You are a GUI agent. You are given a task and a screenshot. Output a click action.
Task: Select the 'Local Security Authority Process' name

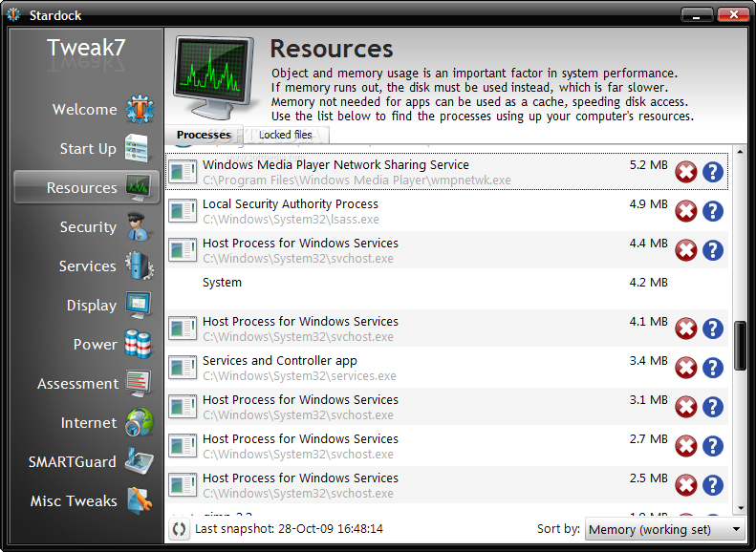pos(291,203)
